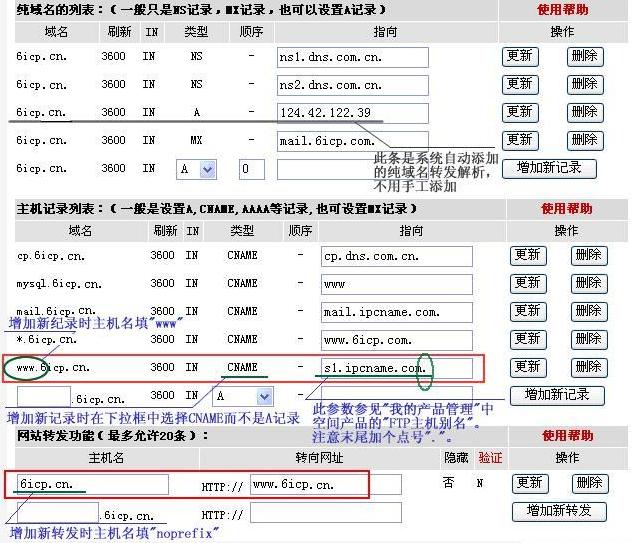
Task: Click 增加新记录 in the pure domain list
Action: [x=549, y=168]
